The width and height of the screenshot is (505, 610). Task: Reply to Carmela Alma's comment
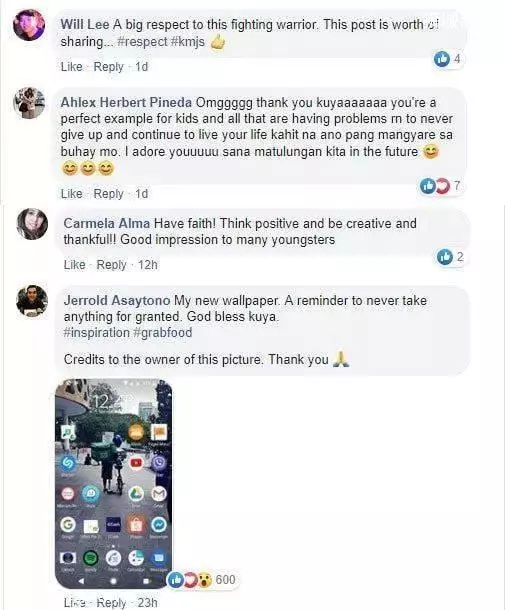pyautogui.click(x=111, y=265)
